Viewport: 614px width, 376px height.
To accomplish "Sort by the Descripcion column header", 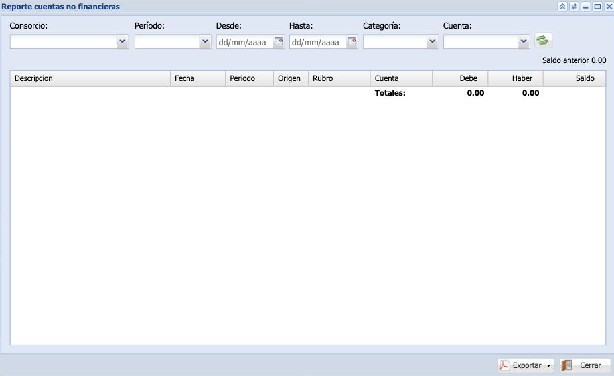I will pos(90,78).
